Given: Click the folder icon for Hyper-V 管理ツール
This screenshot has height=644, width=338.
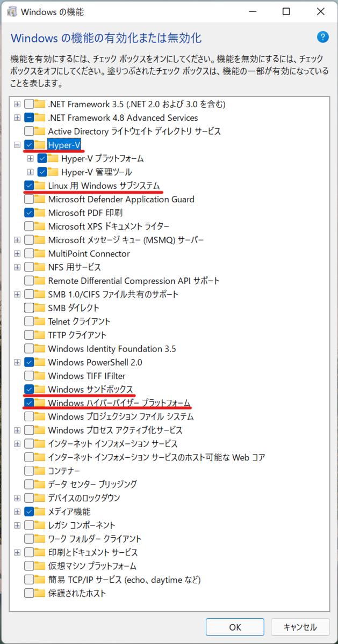Looking at the screenshot, I should (53, 172).
